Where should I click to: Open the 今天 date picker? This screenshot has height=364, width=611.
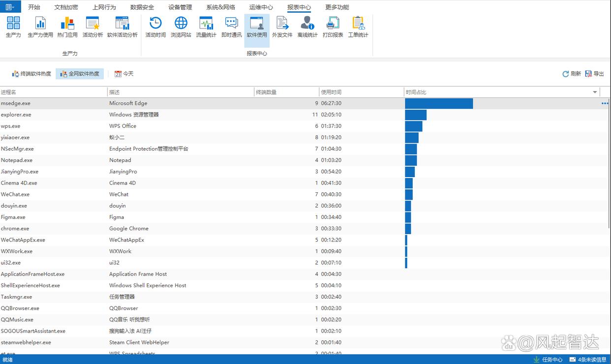[124, 74]
